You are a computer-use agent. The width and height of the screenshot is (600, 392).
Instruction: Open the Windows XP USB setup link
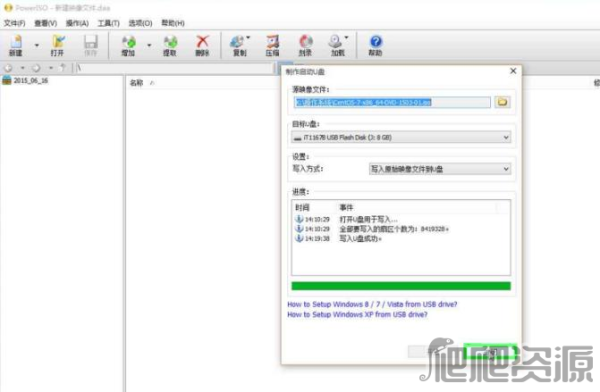coord(357,314)
